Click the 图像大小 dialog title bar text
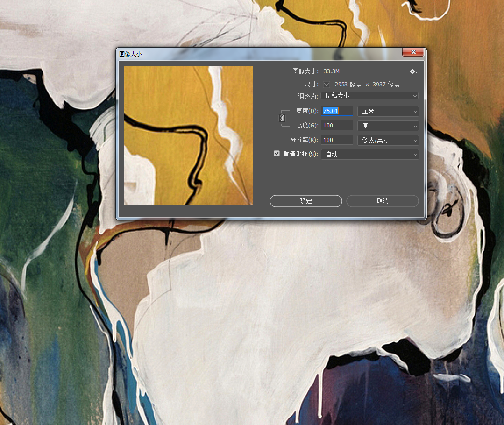This screenshot has height=425, width=504. coord(130,54)
